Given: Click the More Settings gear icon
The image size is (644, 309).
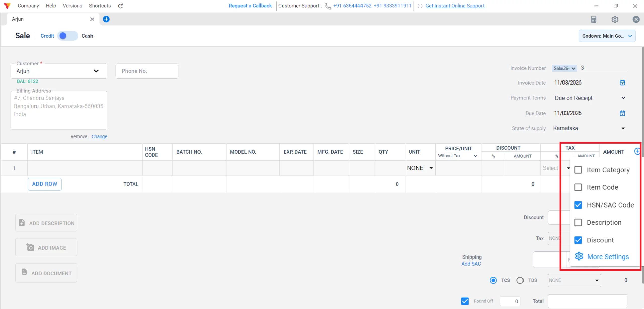Looking at the screenshot, I should 579,256.
